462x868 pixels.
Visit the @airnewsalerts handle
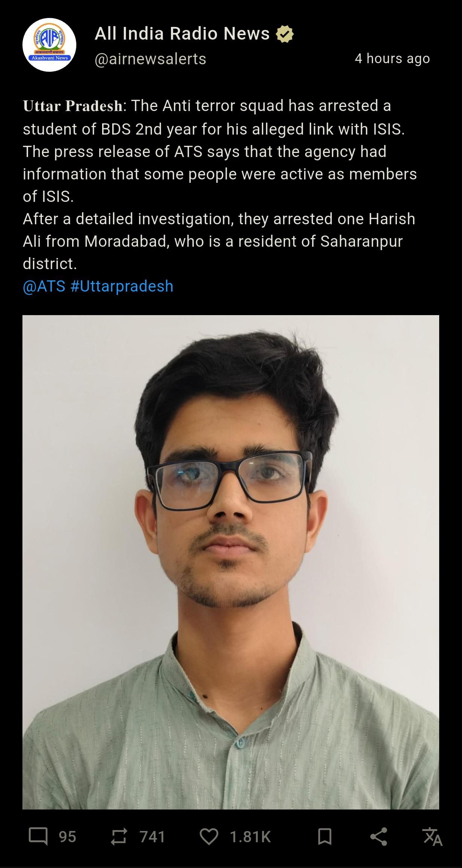(x=150, y=59)
